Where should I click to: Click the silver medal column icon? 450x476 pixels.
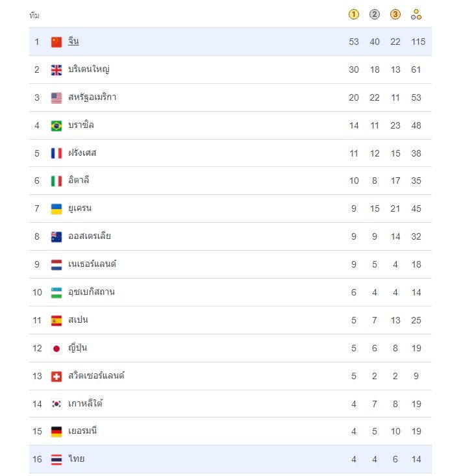tap(375, 14)
